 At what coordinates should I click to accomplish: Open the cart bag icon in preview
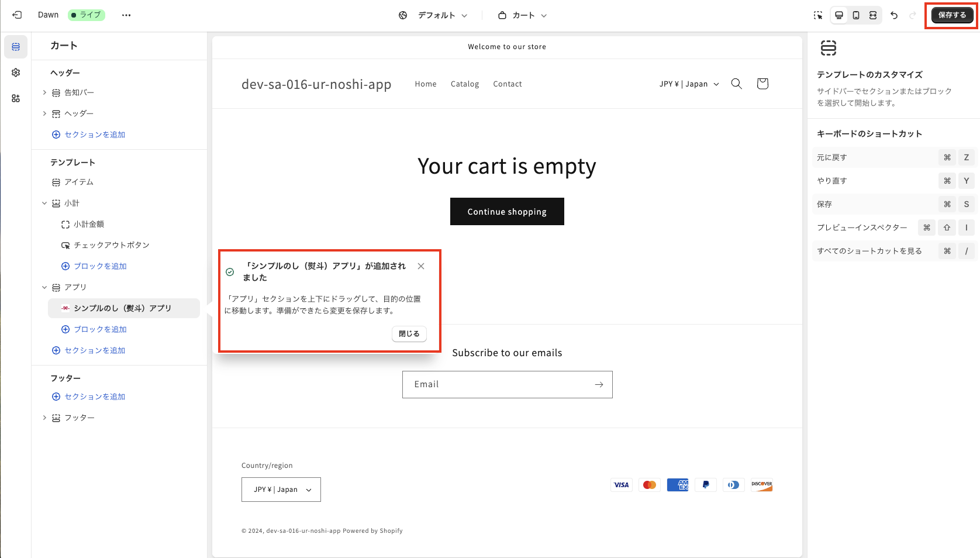click(x=762, y=84)
